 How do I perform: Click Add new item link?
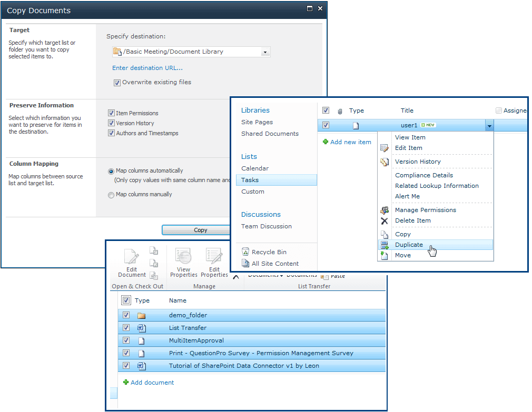[x=350, y=142]
